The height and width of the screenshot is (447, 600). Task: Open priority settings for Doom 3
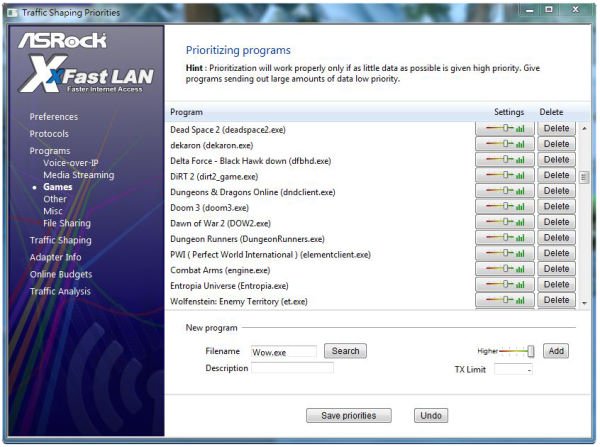[x=505, y=206]
